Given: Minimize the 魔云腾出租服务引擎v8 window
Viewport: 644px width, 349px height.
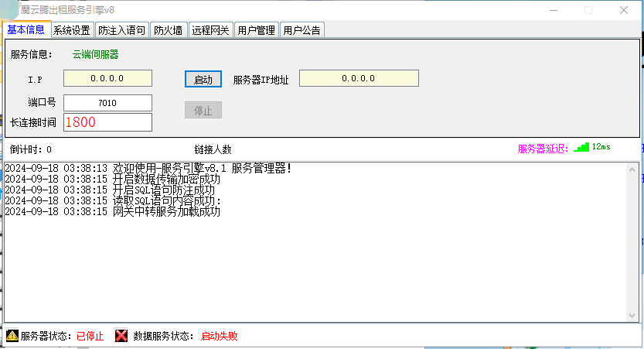Looking at the screenshot, I should (x=554, y=10).
